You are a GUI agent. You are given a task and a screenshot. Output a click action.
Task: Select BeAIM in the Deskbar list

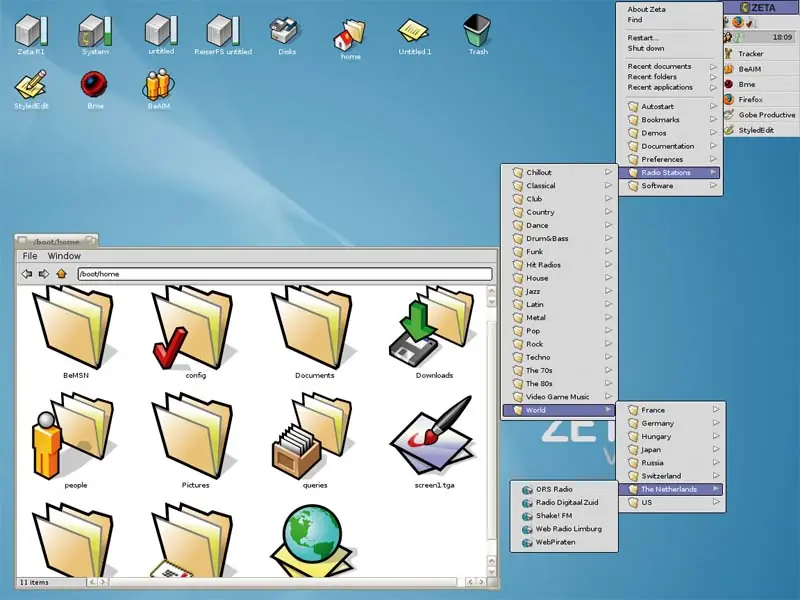[761, 69]
